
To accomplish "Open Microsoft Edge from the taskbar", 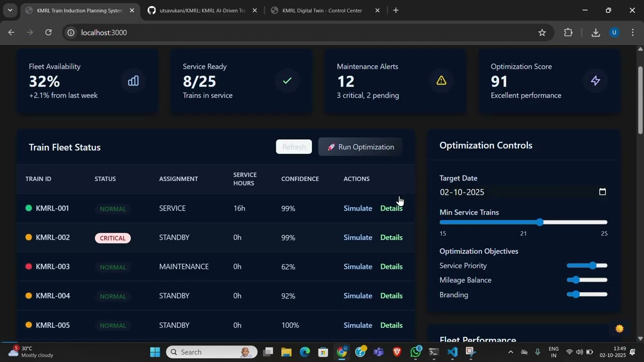I will click(x=305, y=352).
